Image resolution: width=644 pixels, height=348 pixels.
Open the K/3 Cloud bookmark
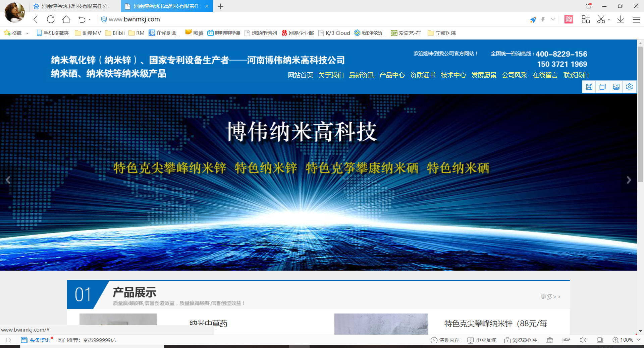pos(334,33)
